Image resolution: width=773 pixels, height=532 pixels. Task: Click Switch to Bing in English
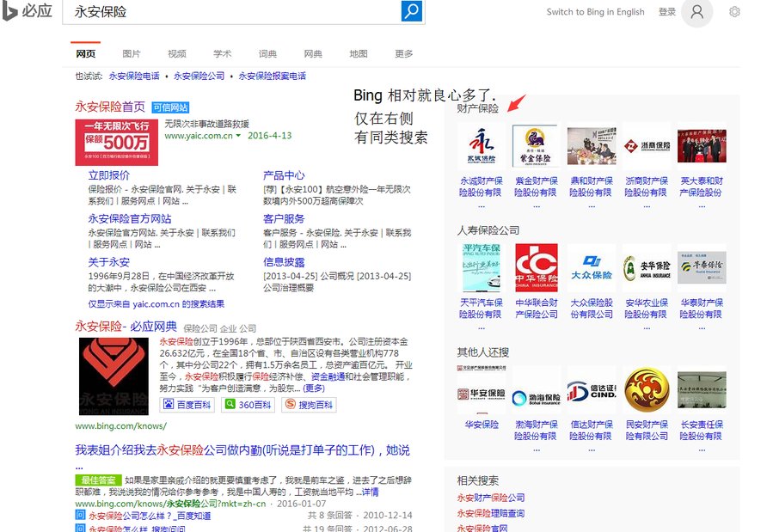click(595, 12)
